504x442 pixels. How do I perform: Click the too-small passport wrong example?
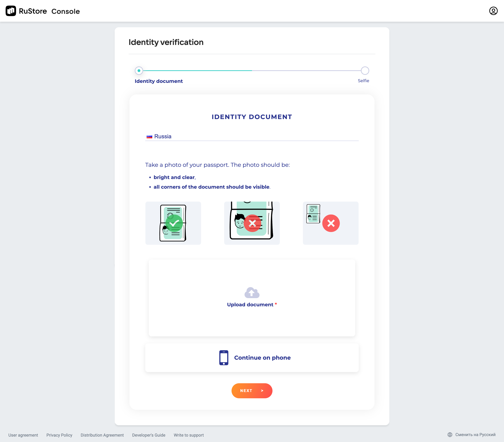[x=330, y=223]
